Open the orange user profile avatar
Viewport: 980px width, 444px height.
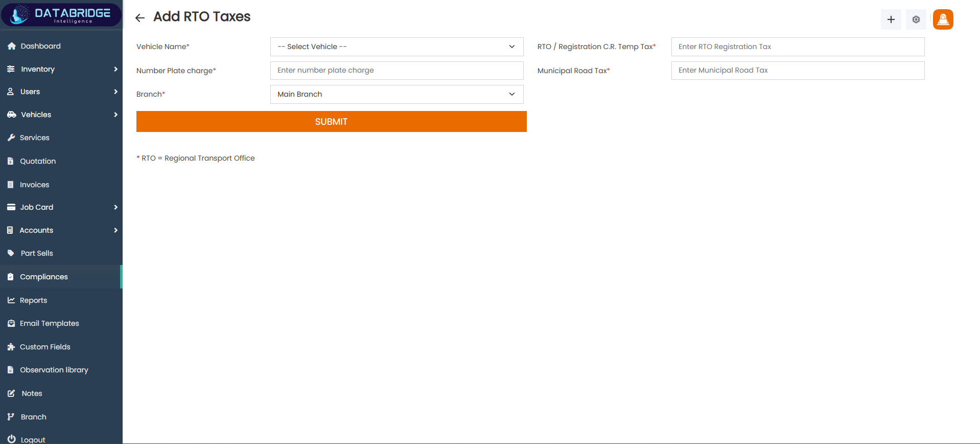943,19
